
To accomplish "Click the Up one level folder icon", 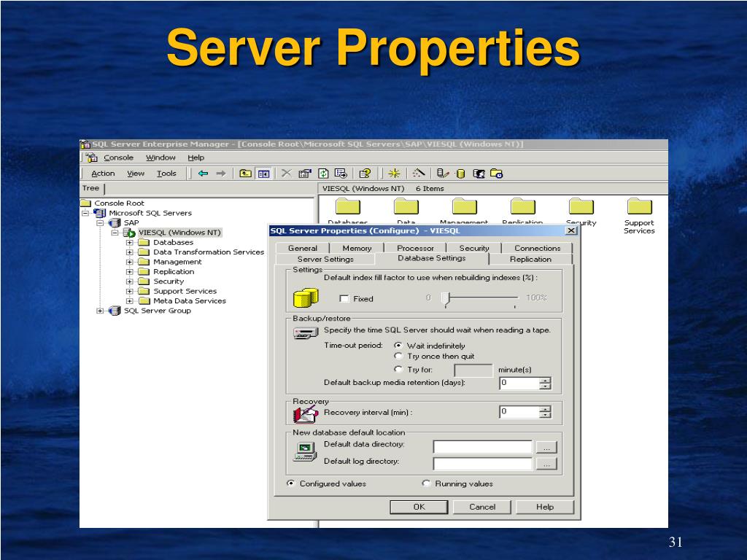I will tap(245, 174).
